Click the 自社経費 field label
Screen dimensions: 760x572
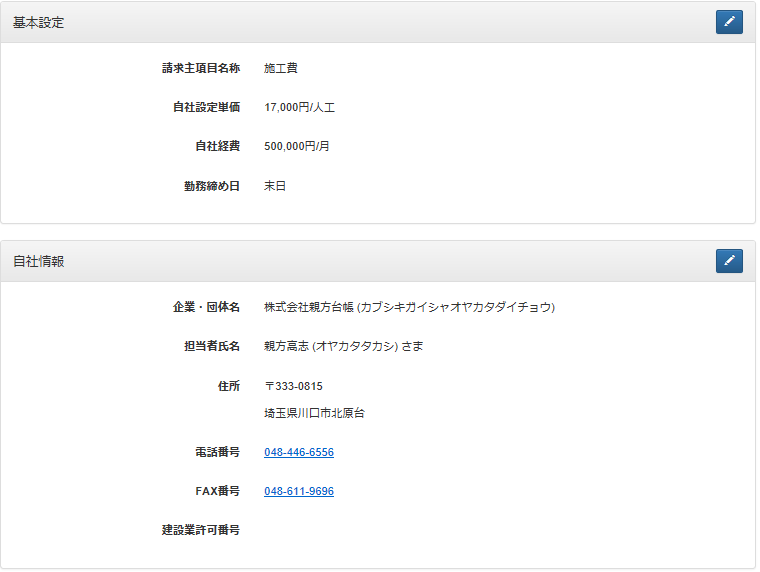pyautogui.click(x=217, y=146)
